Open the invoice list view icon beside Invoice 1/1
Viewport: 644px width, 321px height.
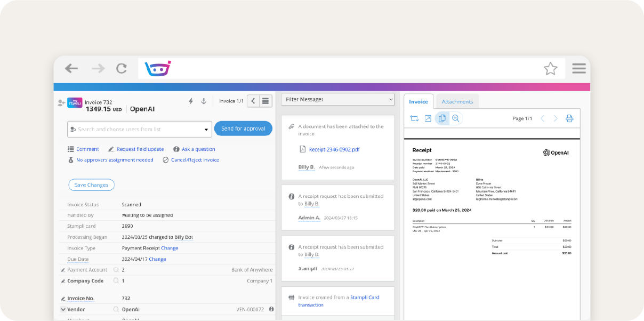point(265,101)
